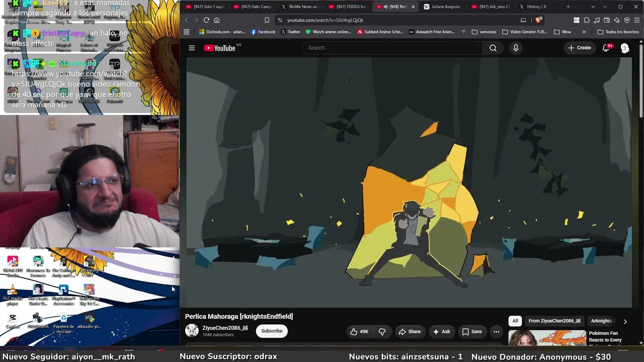
Task: Open the PRAGMATA desktop shortcut
Action: point(38,321)
